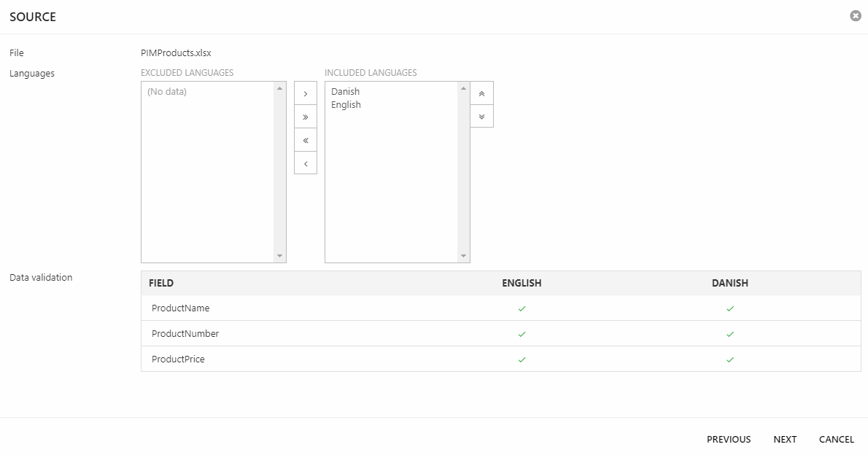Select Danish in included languages list

345,92
